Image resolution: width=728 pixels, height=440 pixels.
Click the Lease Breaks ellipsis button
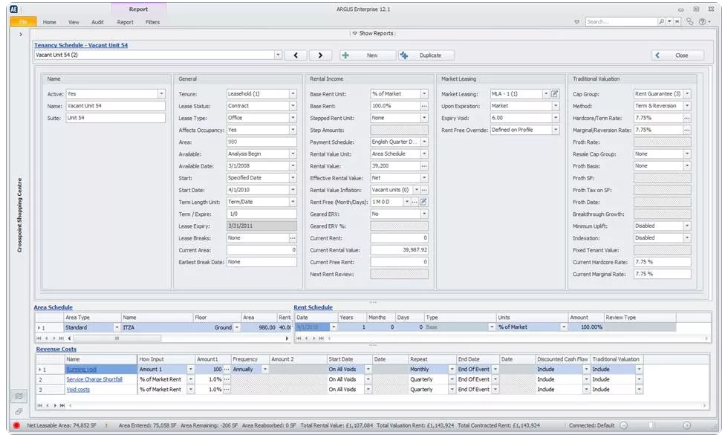(293, 238)
